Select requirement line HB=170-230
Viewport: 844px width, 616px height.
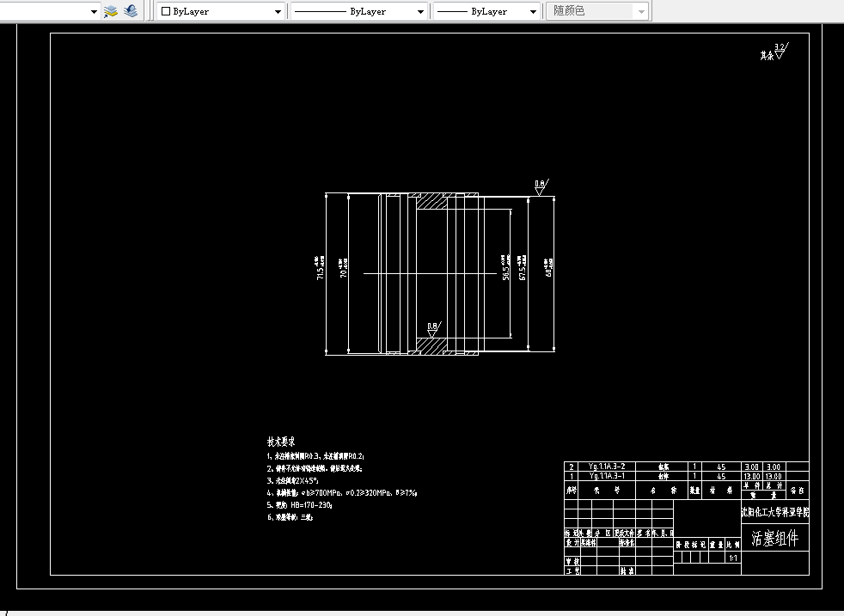coord(299,505)
